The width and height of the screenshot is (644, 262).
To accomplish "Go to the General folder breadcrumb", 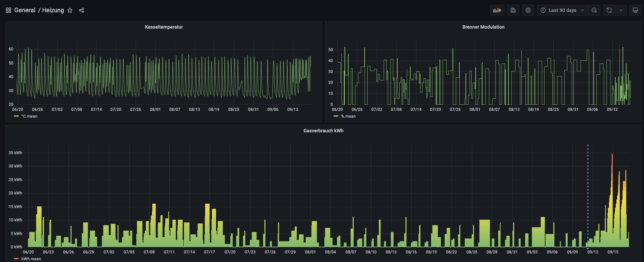I will click(25, 10).
